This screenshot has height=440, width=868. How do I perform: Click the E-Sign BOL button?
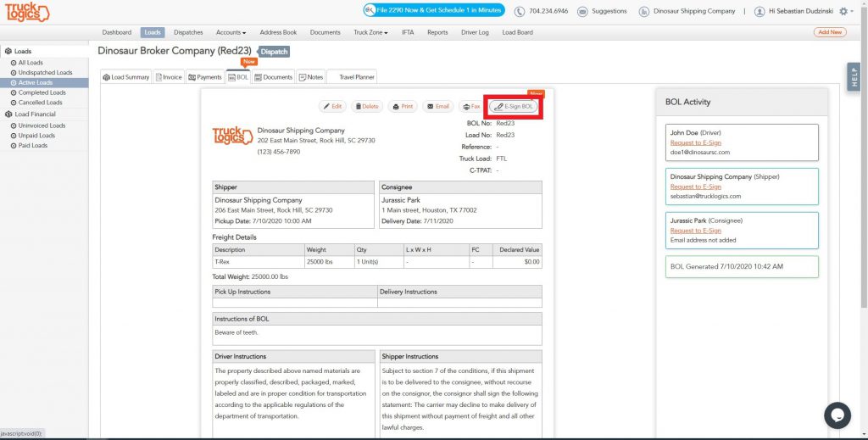coord(513,106)
